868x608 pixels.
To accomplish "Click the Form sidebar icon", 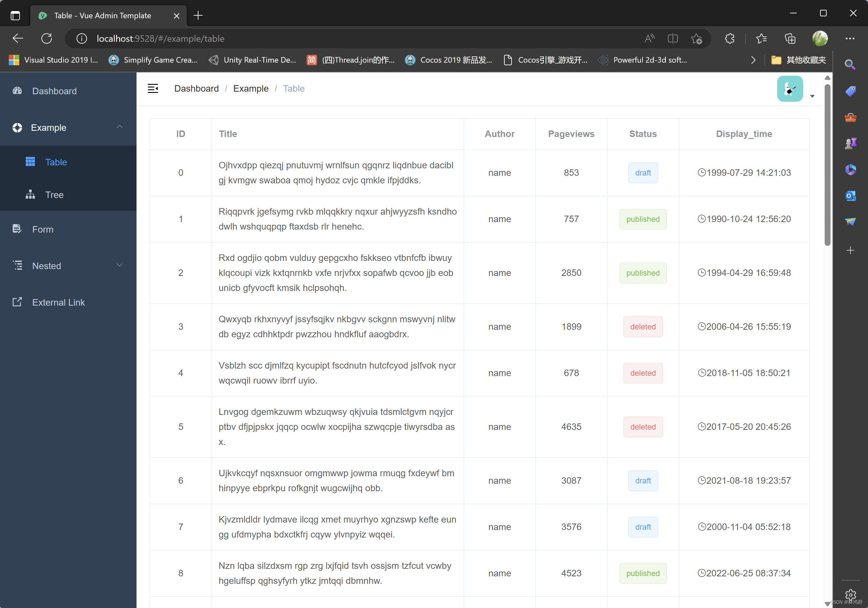I will [18, 229].
